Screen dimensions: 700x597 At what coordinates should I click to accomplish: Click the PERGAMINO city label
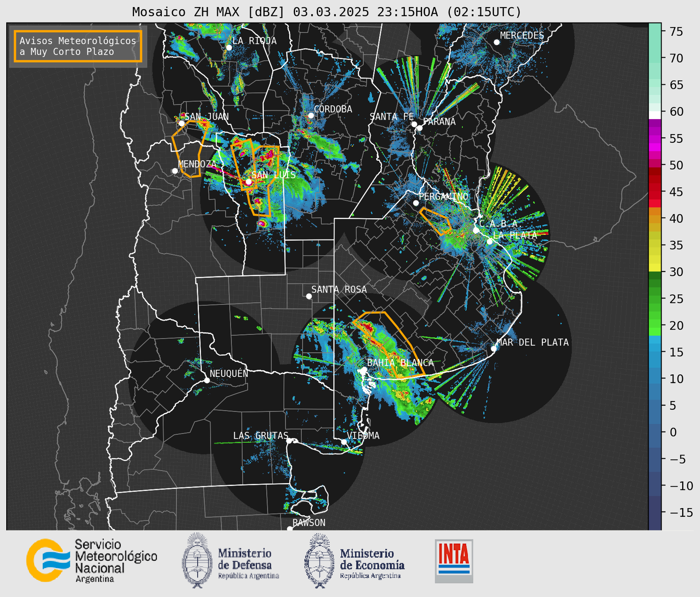tap(444, 196)
